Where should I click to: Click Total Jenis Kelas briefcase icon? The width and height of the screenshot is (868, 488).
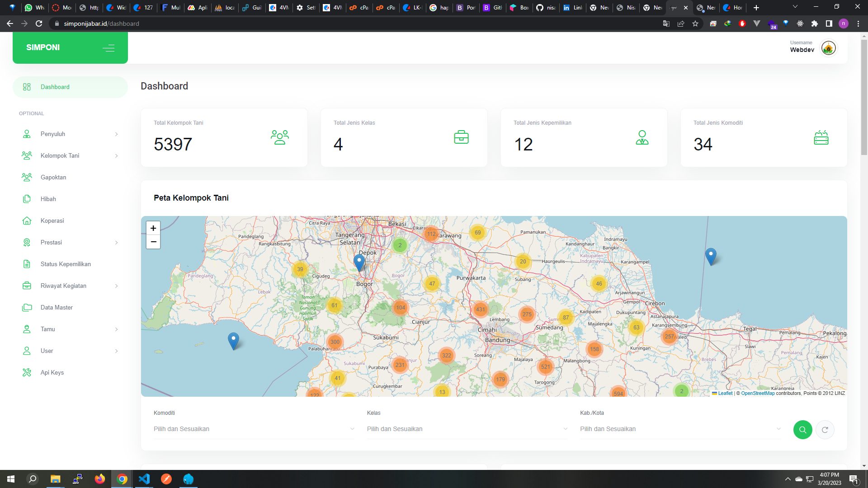[461, 137]
